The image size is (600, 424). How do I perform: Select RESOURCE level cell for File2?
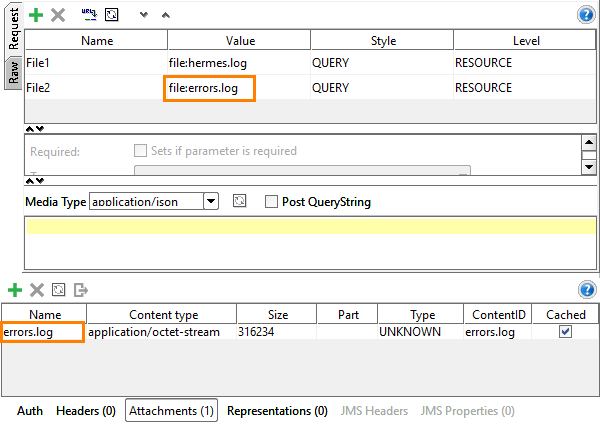(x=525, y=88)
